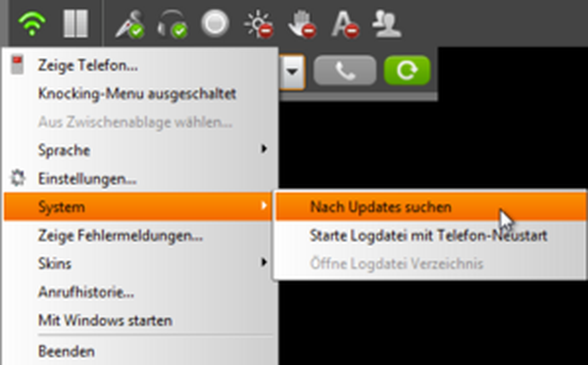Image resolution: width=588 pixels, height=365 pixels.
Task: Open Einstellungen with the gear icon
Action: (138, 178)
